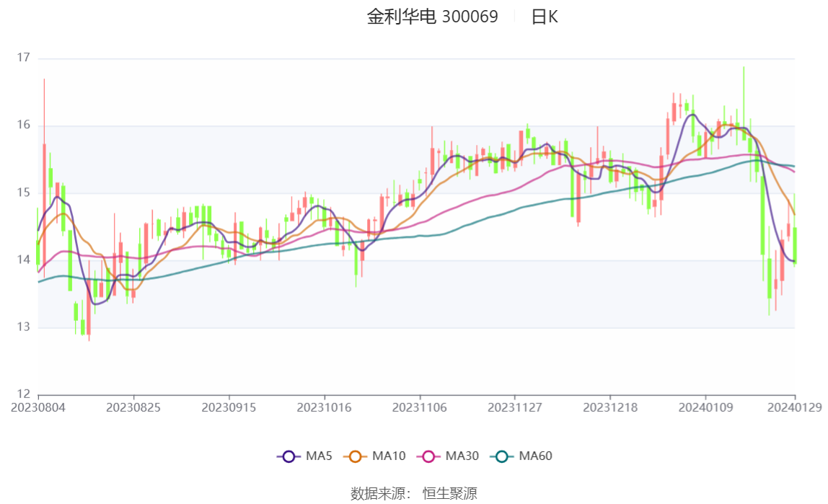Viewport: 828px width, 504px height.
Task: Toggle the MA10 legend item
Action: (x=374, y=456)
